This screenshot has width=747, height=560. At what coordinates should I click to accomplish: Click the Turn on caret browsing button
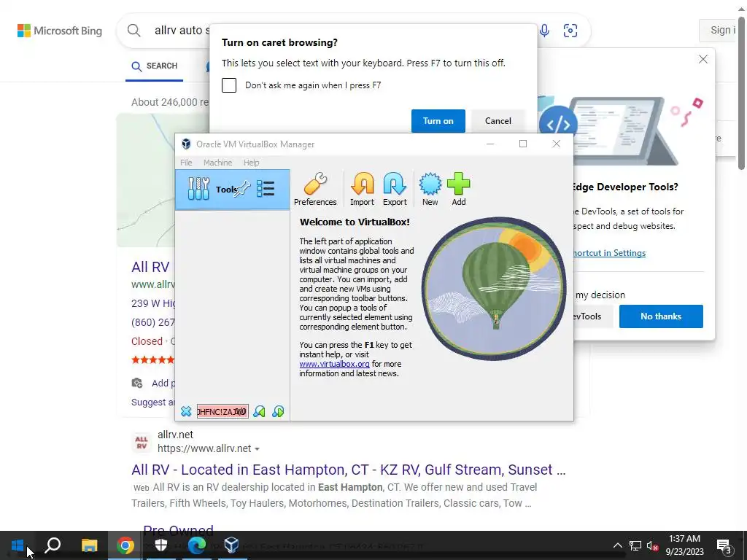tap(438, 121)
